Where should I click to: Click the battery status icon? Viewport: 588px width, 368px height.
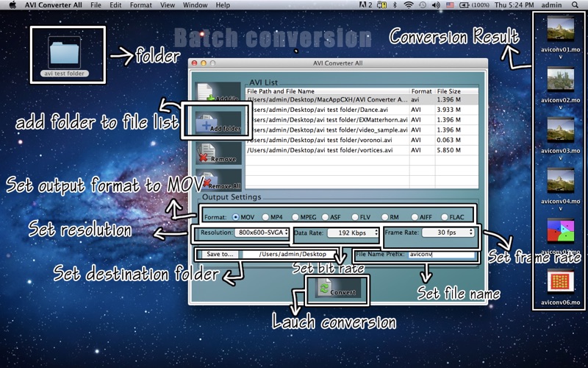[x=465, y=5]
